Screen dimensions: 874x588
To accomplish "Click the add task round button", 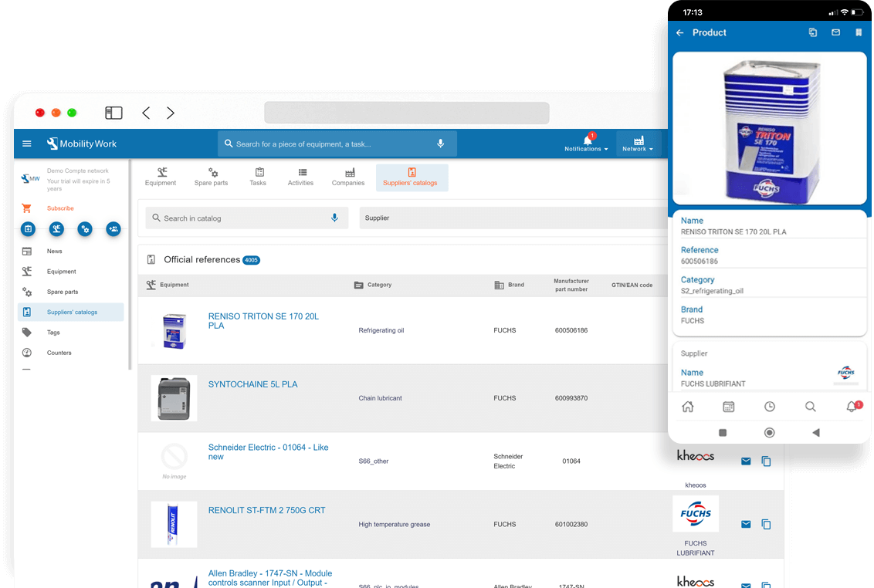I will 28,228.
